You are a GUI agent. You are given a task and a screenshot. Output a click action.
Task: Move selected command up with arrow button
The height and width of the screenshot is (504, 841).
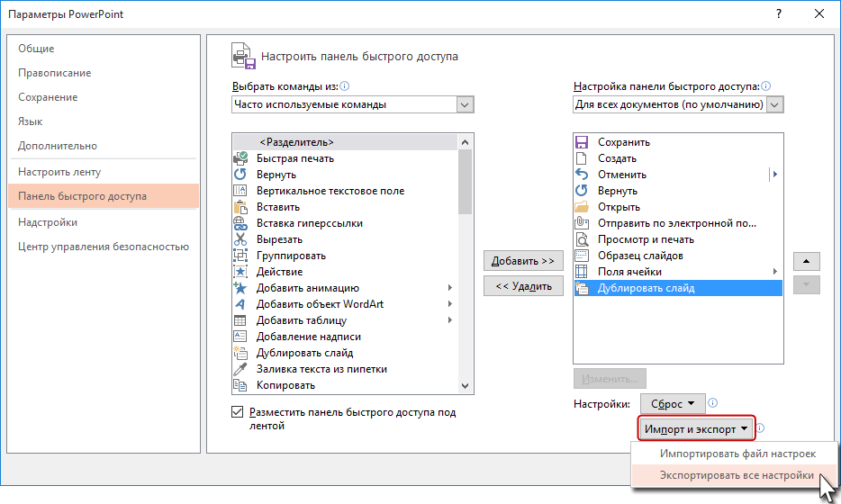[x=806, y=262]
